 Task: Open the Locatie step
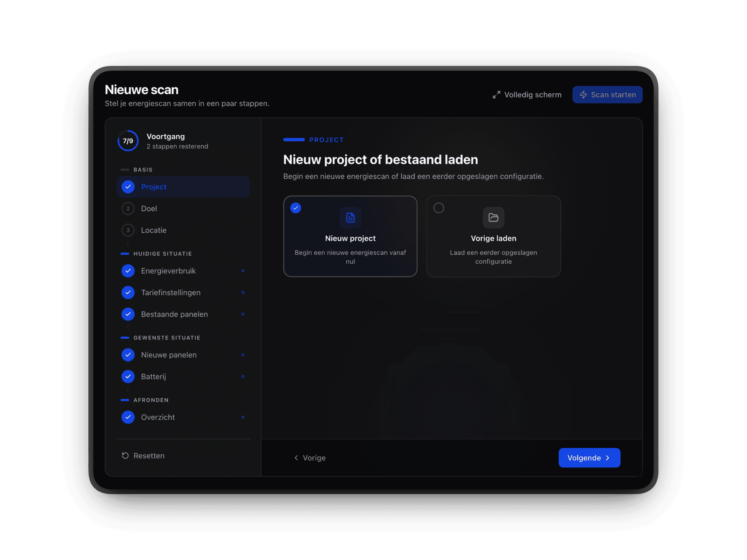pyautogui.click(x=154, y=230)
